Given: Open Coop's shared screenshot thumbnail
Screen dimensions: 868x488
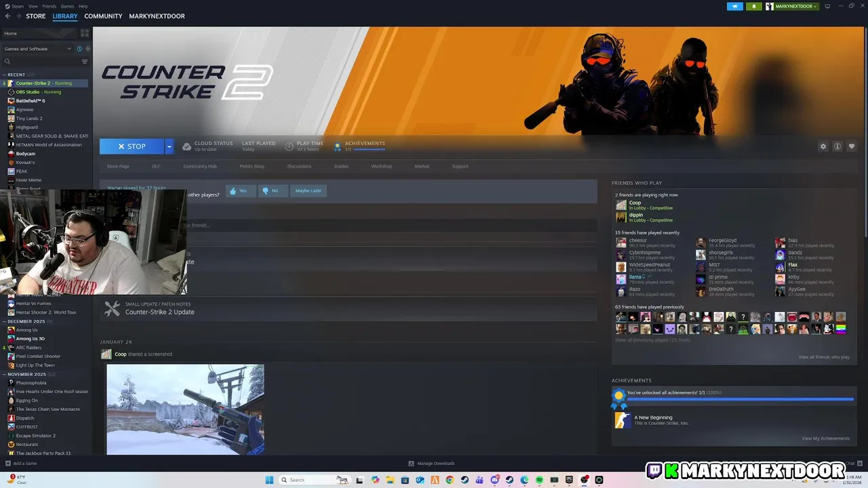Looking at the screenshot, I should 185,409.
